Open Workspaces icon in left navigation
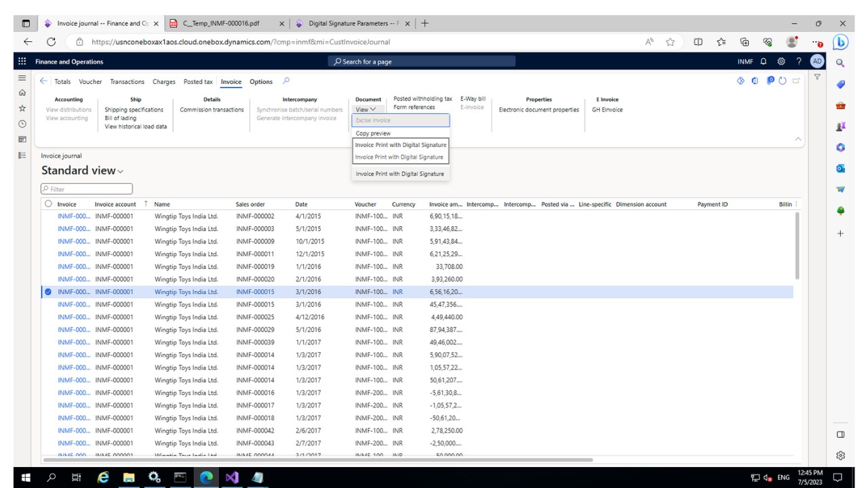868x488 pixels. pos(22,140)
